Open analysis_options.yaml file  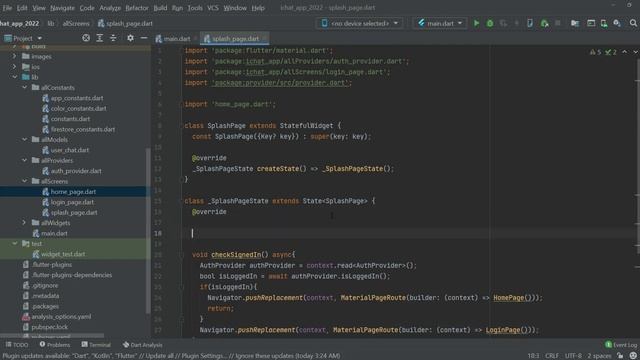[61, 316]
